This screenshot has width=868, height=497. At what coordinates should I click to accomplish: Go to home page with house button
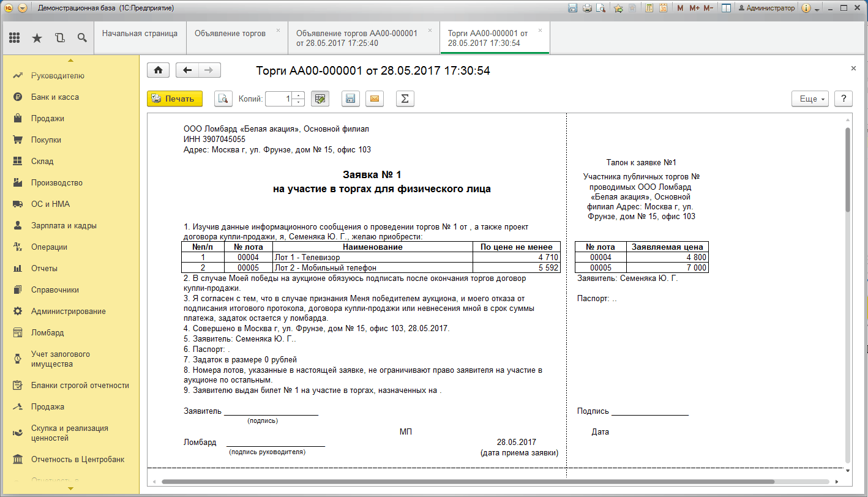point(158,70)
